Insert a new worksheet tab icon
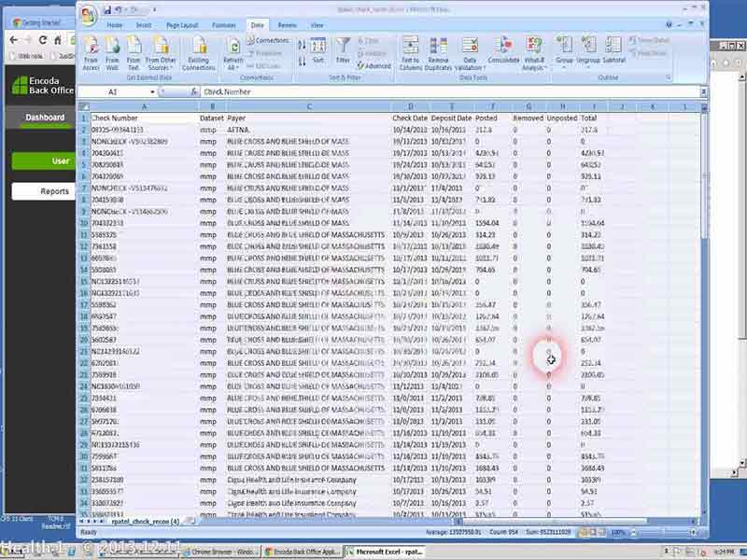The width and height of the screenshot is (747, 560). [190, 522]
